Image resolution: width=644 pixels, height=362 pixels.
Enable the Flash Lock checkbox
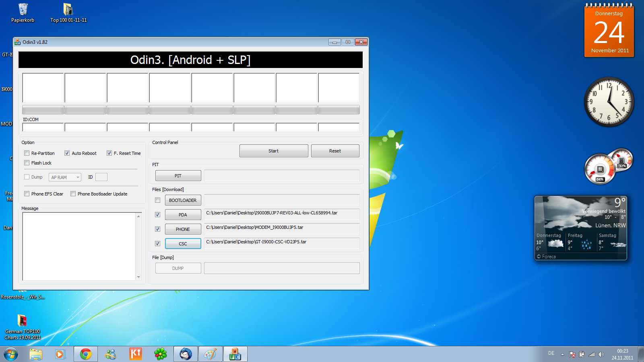pos(27,163)
